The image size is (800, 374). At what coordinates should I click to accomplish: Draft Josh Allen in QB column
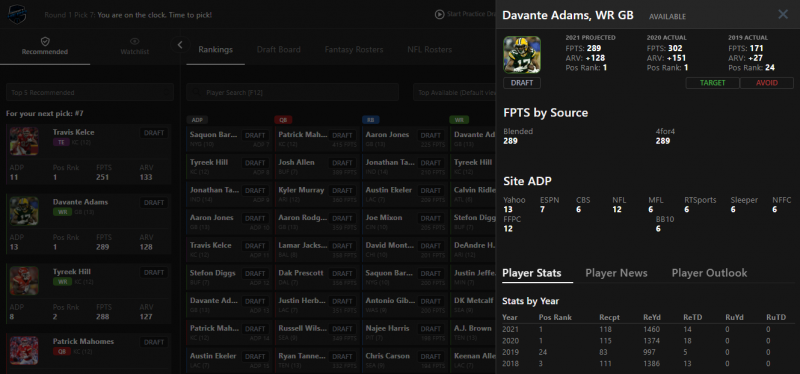(343, 163)
